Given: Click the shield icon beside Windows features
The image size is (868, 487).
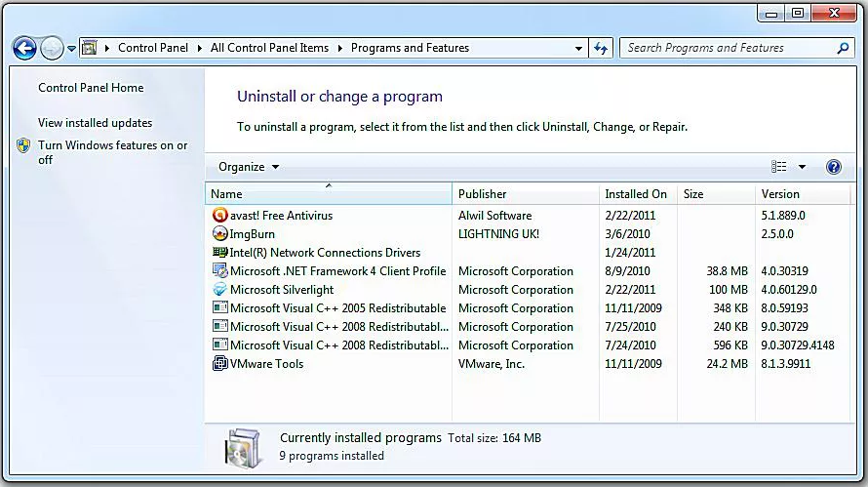Looking at the screenshot, I should tap(23, 145).
